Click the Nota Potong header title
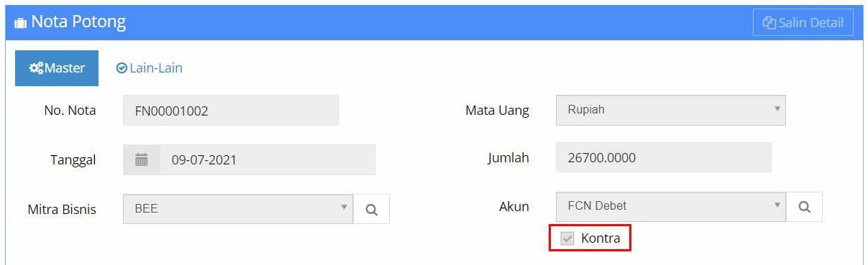Screen dimensions: 868x265 (78, 22)
